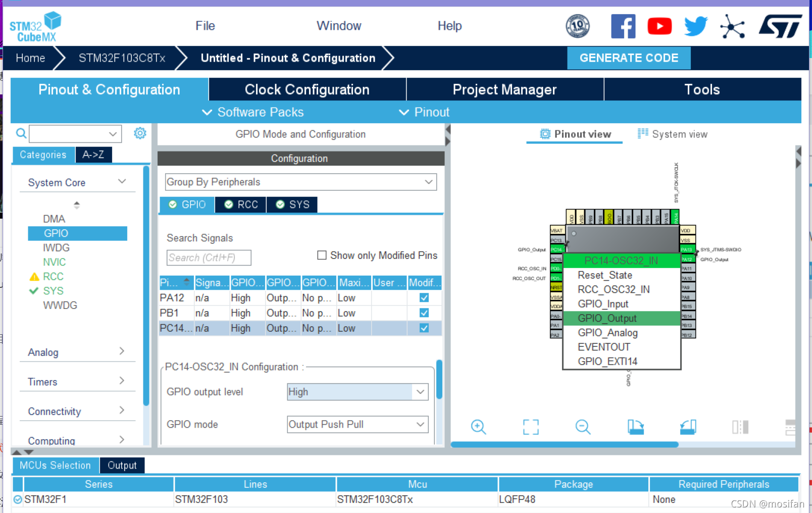Choose GPIO_EXTI14 from pin context menu

622,361
